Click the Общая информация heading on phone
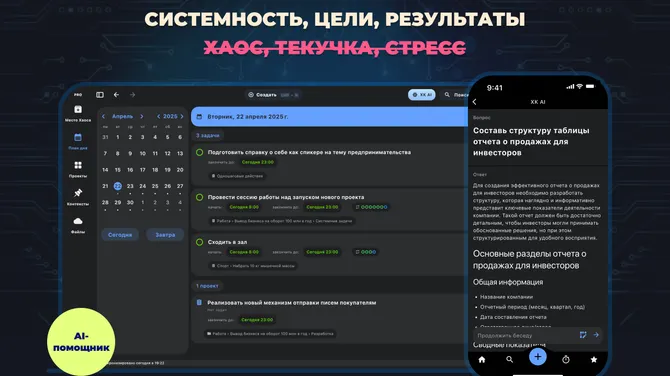The width and height of the screenshot is (670, 376). pos(508,282)
